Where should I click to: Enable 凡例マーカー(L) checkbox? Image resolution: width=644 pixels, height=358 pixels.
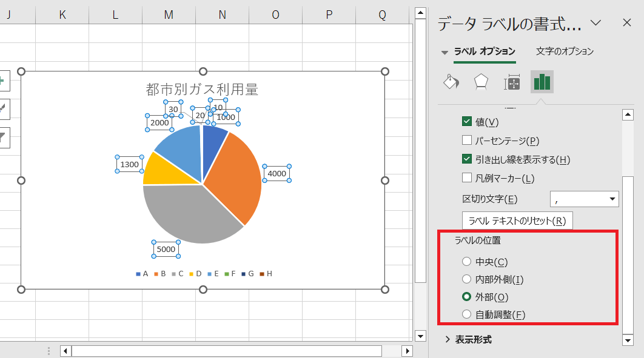click(x=466, y=178)
